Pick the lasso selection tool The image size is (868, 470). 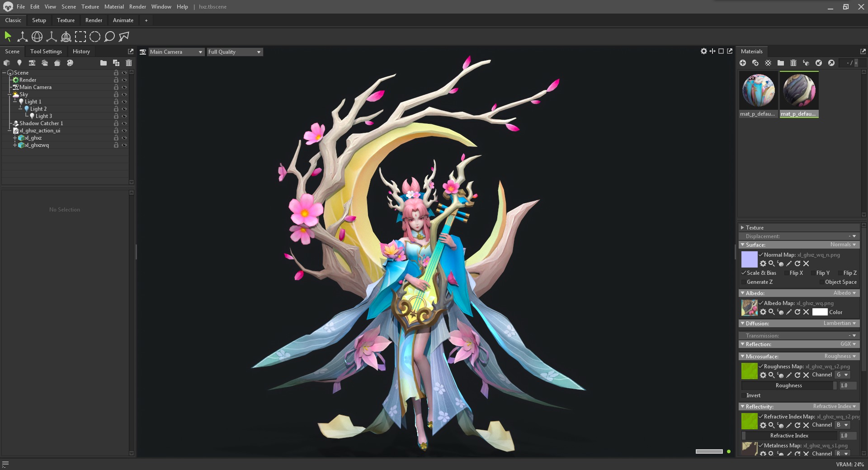(x=109, y=36)
